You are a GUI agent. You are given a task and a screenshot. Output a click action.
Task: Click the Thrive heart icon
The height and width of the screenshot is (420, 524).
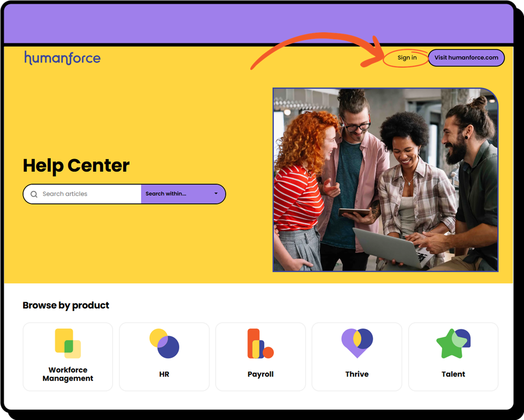(x=357, y=343)
